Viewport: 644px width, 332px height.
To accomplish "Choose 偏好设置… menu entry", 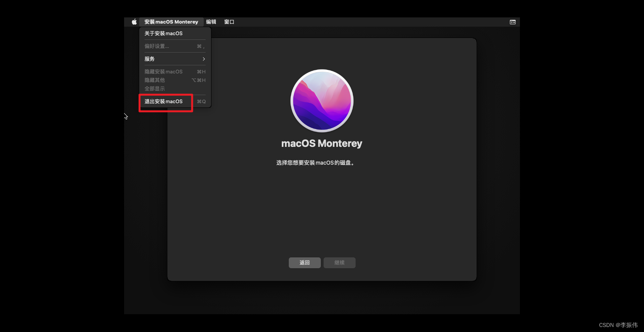I will pyautogui.click(x=175, y=46).
